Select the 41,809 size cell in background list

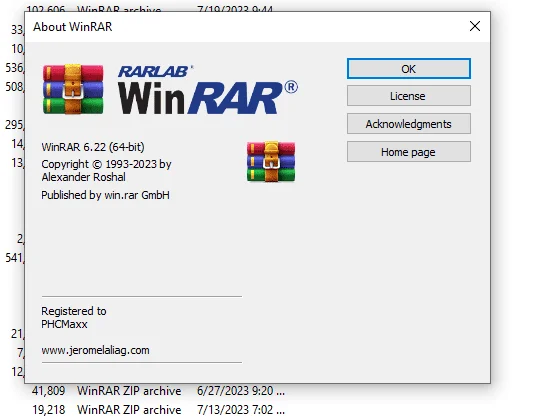(x=49, y=390)
